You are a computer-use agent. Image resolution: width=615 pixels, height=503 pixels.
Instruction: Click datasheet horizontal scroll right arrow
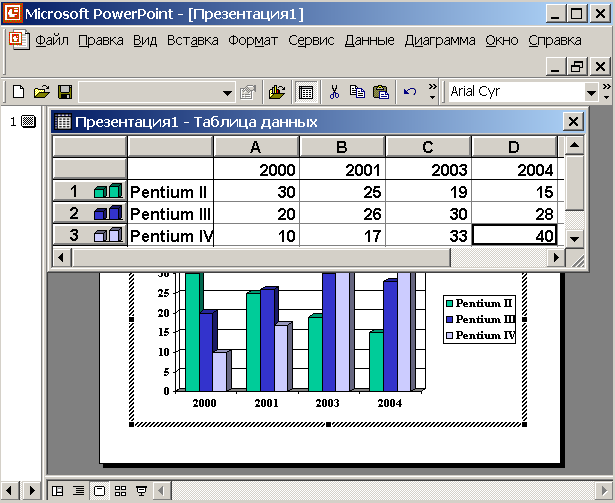tap(556, 258)
